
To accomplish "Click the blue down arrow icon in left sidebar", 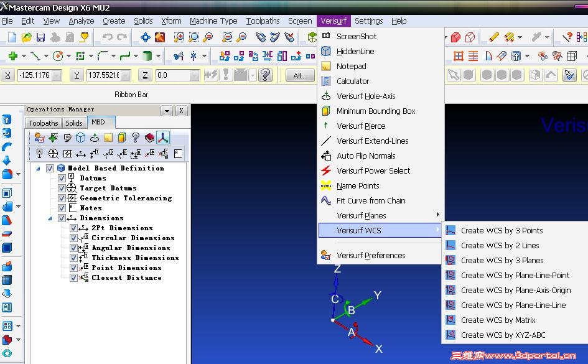I will pos(7,161).
